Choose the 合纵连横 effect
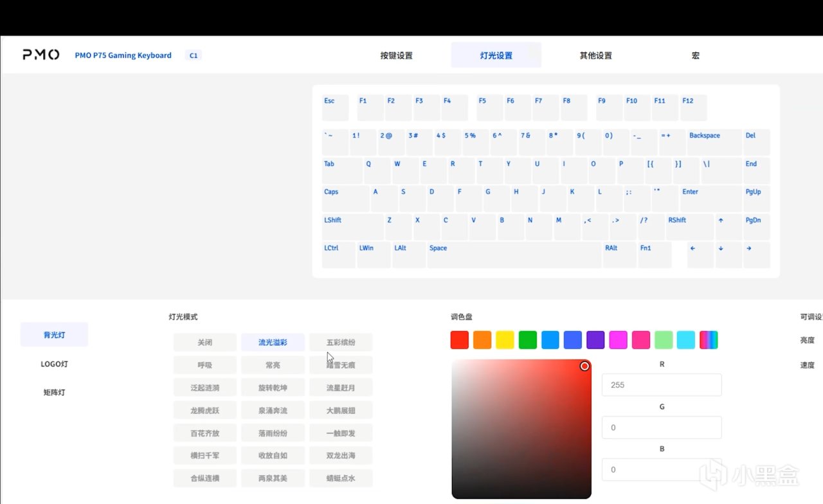This screenshot has width=823, height=504. (x=205, y=478)
